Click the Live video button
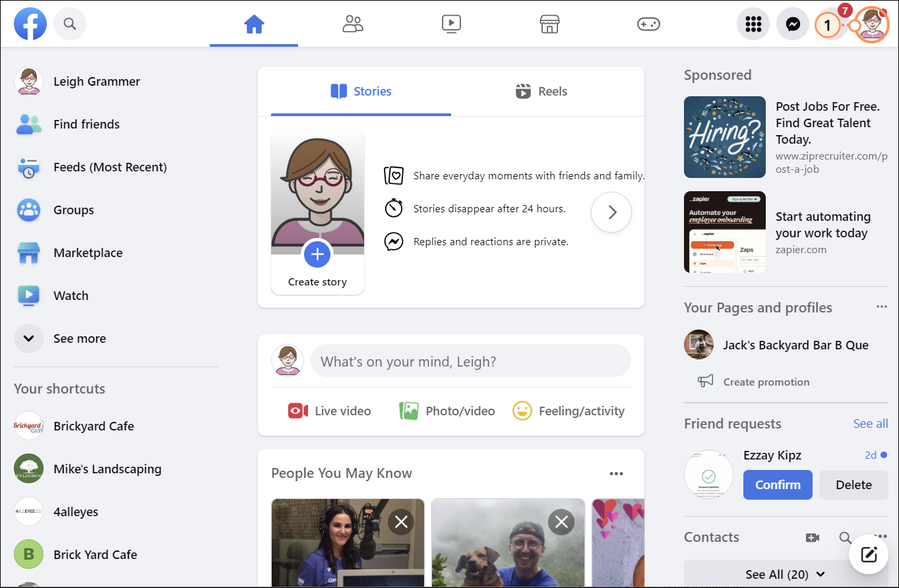The image size is (899, 588). coord(330,411)
